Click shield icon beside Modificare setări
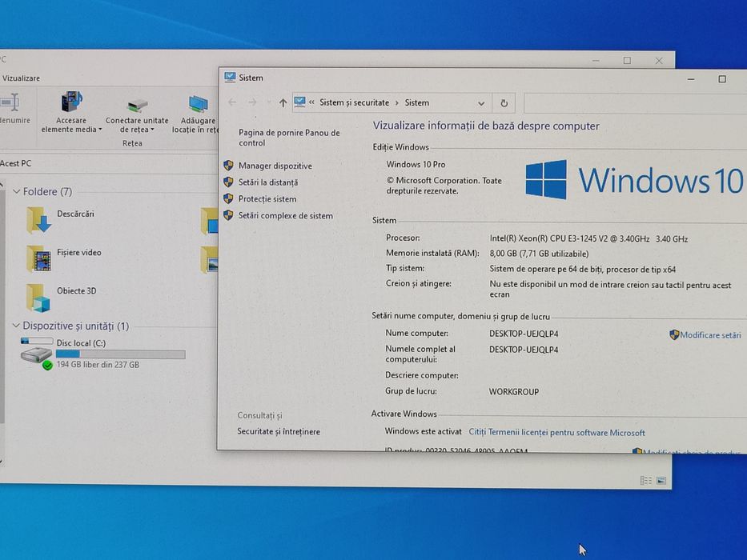747x560 pixels. [x=674, y=334]
